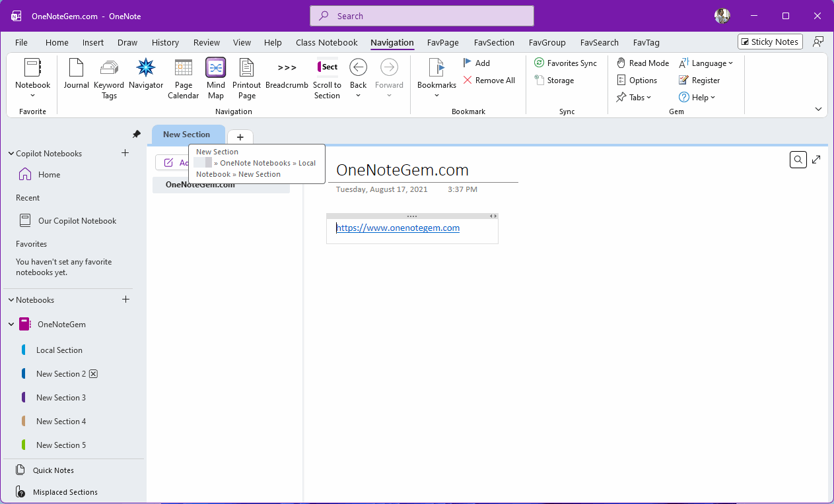This screenshot has height=504, width=834.
Task: Collapse the ribbon with the chevron
Action: point(819,110)
